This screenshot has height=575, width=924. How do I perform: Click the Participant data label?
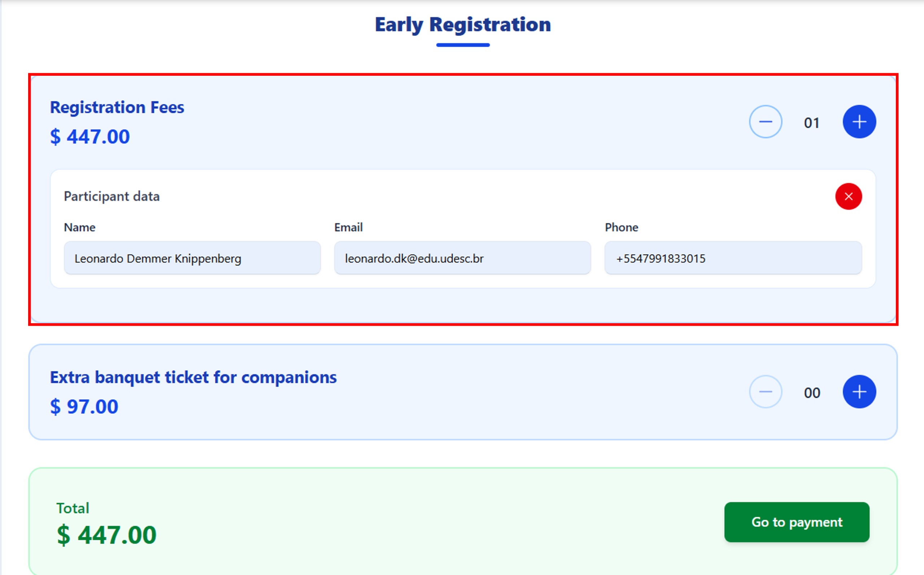pos(112,197)
